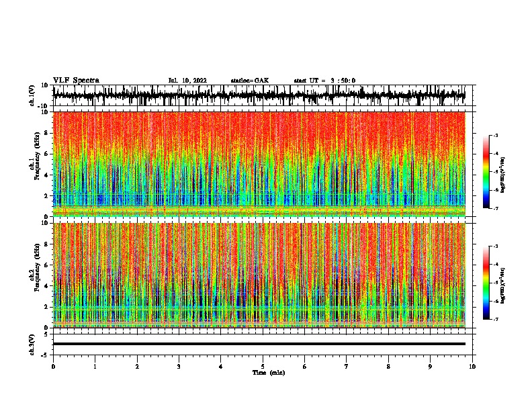Viewport: 532px width, 411px height.
Task: Click inside the ch.2 spectrogram panel
Action: tap(259, 275)
